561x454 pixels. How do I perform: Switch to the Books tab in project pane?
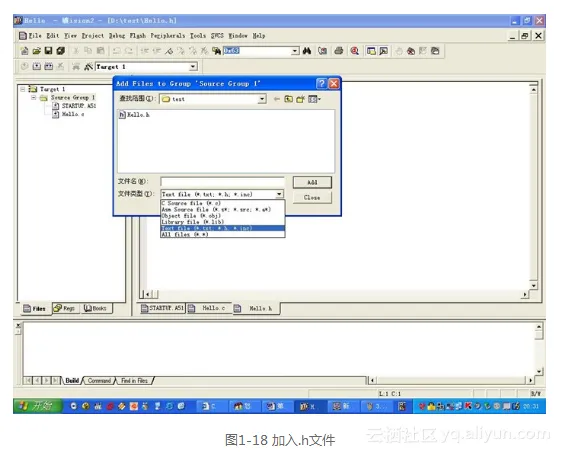click(x=96, y=308)
